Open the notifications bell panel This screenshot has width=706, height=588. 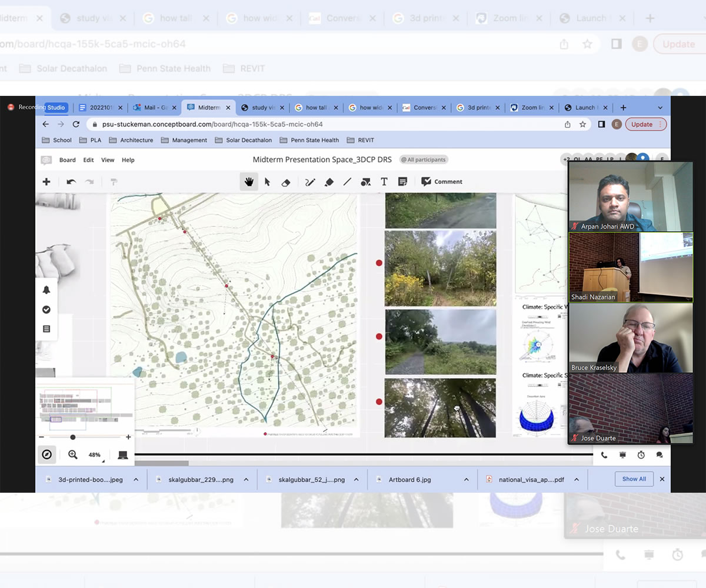[46, 290]
